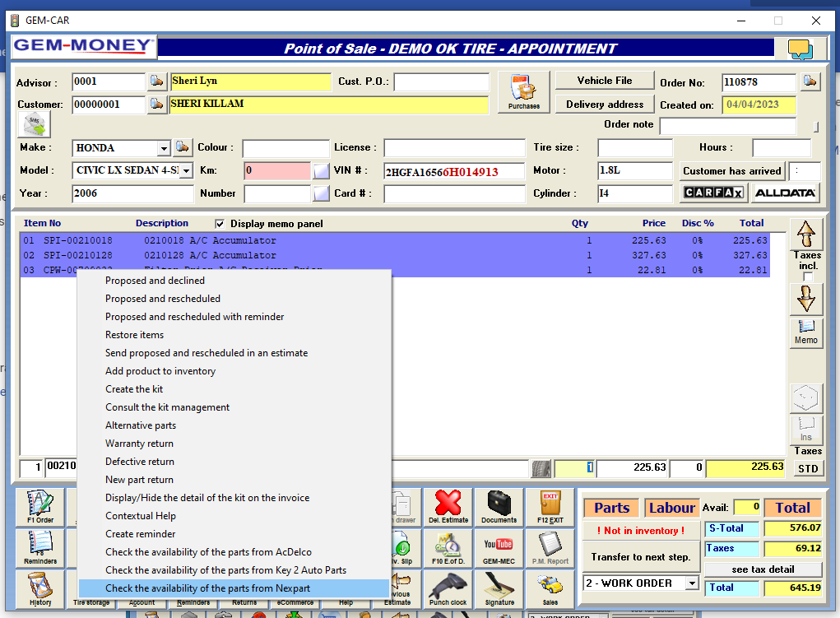Click the orange Total button

click(x=793, y=508)
